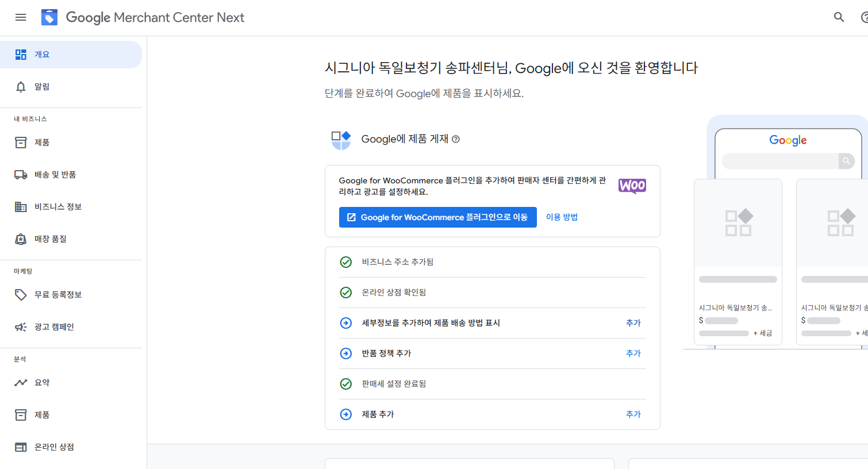868x469 pixels.
Task: Open the 이용 방법 link
Action: pos(562,217)
